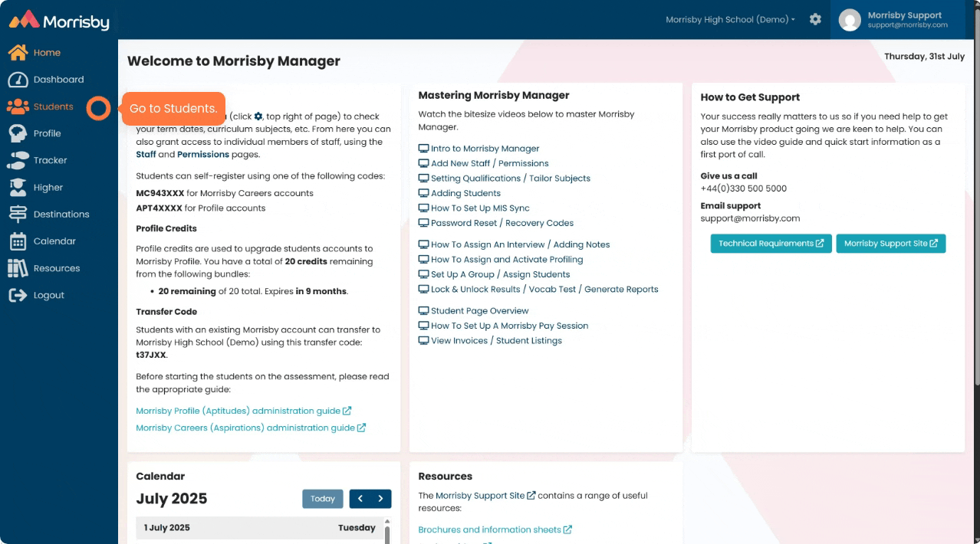The image size is (980, 544).
Task: Click the +44(0)330 500 5000 phone number
Action: pos(743,188)
